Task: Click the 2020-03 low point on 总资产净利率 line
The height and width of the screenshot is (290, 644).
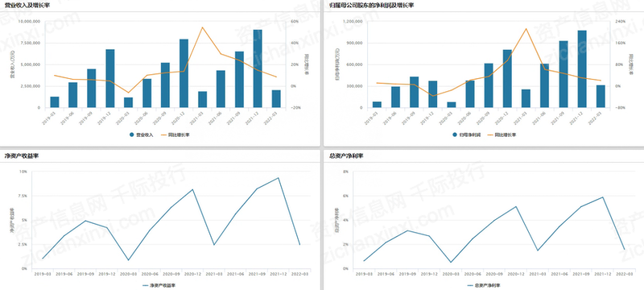Action: coord(451,262)
